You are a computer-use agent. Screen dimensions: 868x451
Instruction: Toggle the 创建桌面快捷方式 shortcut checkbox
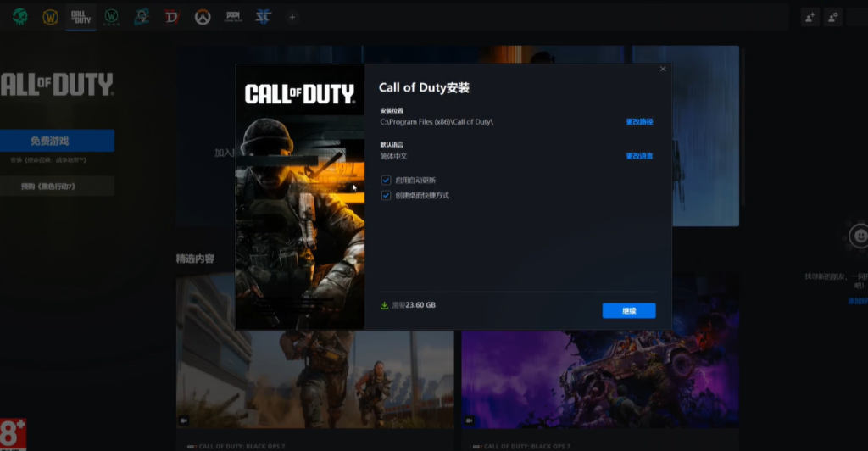click(387, 196)
